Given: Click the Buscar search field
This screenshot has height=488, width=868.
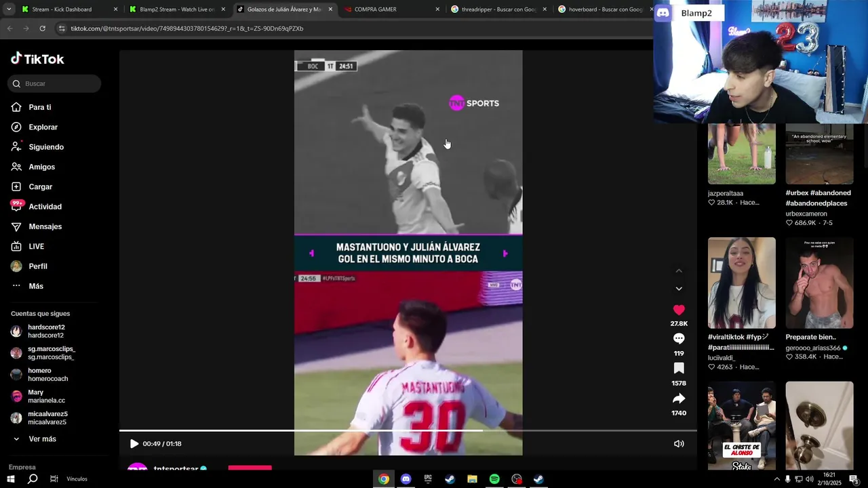Looking at the screenshot, I should click(x=54, y=83).
